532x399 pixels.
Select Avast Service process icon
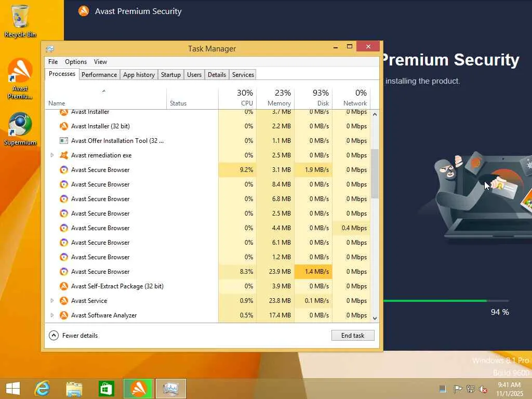pyautogui.click(x=64, y=301)
